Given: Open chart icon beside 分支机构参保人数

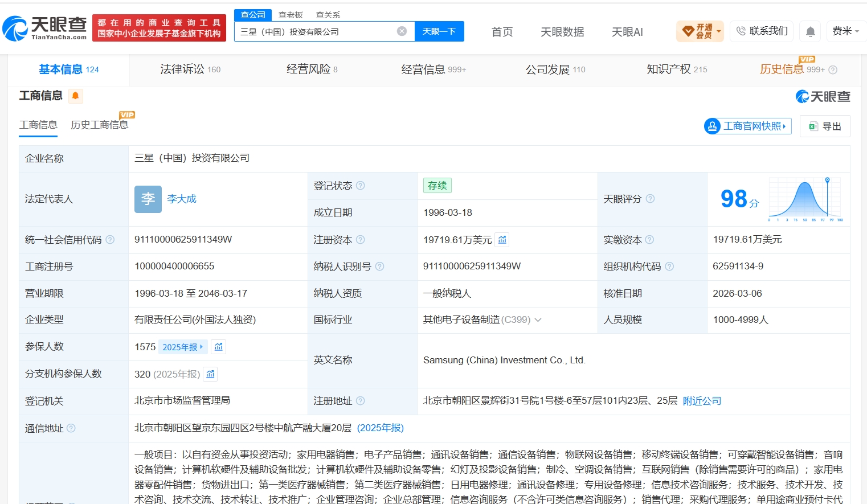Looking at the screenshot, I should 210,374.
